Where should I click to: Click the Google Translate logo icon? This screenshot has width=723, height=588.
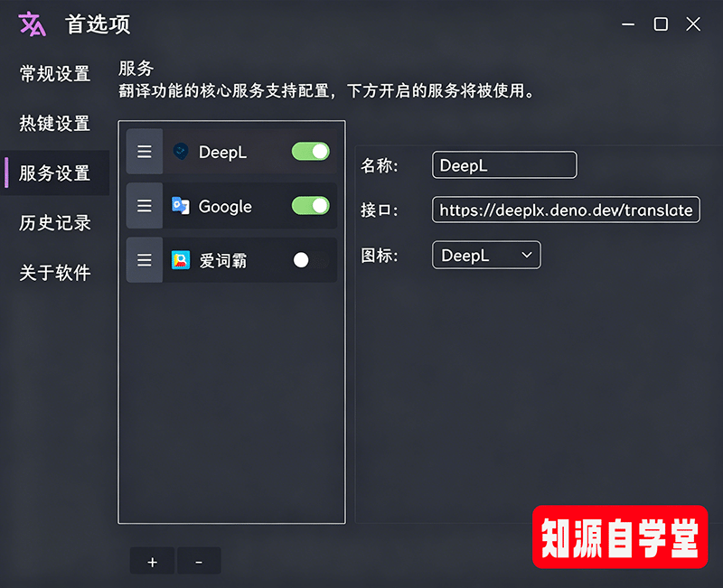[x=181, y=206]
